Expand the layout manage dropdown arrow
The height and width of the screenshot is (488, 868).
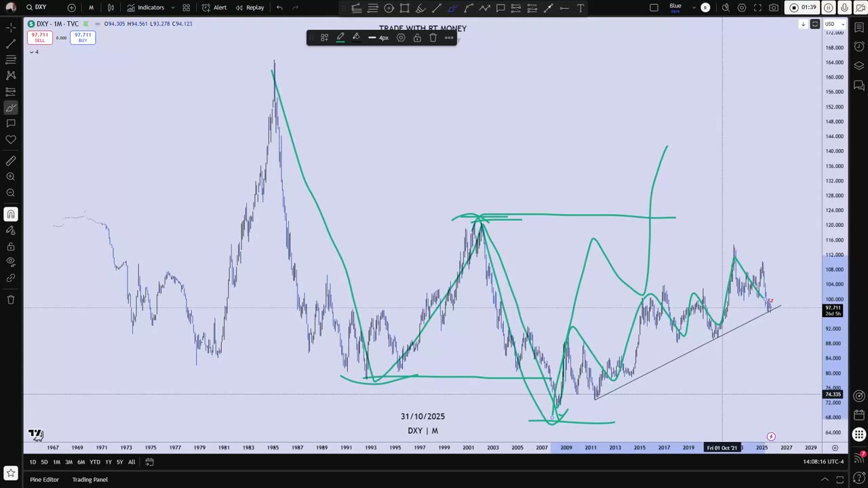point(693,7)
